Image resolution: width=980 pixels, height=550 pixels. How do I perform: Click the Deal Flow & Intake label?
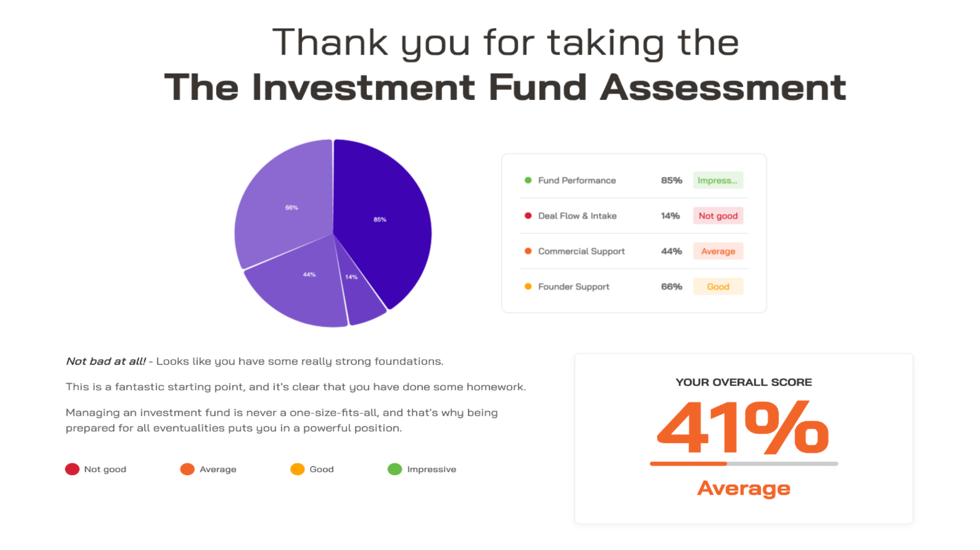(x=577, y=215)
